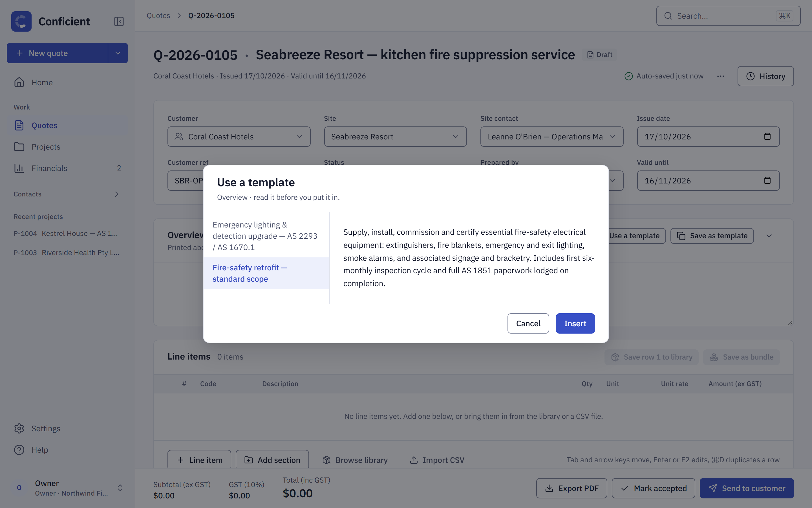Collapse the Overview section chevron
This screenshot has width=812, height=508.
click(x=769, y=236)
